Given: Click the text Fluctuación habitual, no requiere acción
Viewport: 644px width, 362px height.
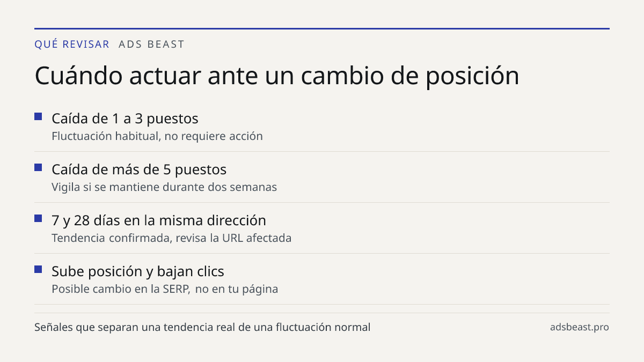Looking at the screenshot, I should (157, 136).
